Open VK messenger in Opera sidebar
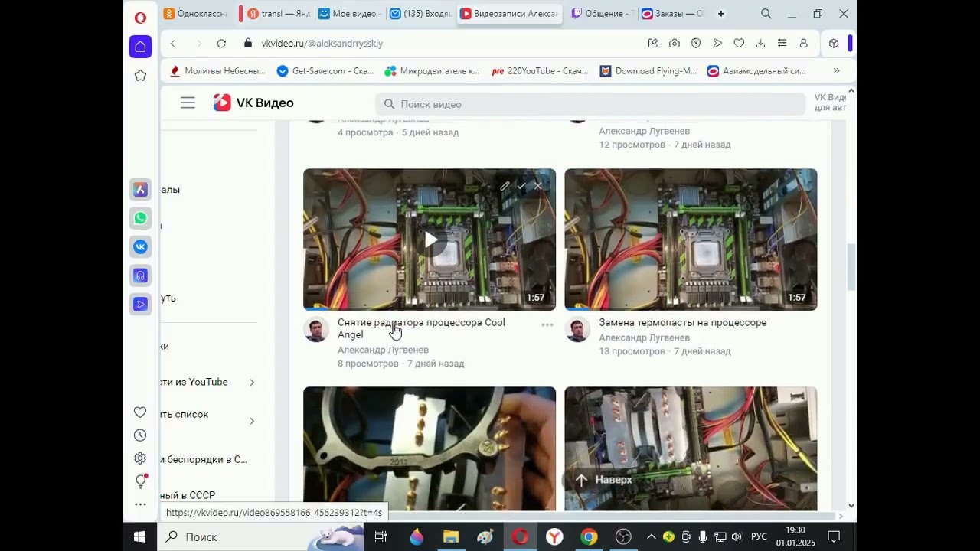Screen dimensions: 980x551 point(140,246)
